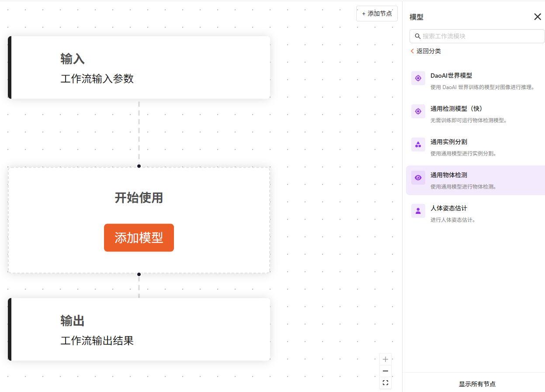Zoom out the canvas with minus icon
The width and height of the screenshot is (545, 392).
coord(385,371)
